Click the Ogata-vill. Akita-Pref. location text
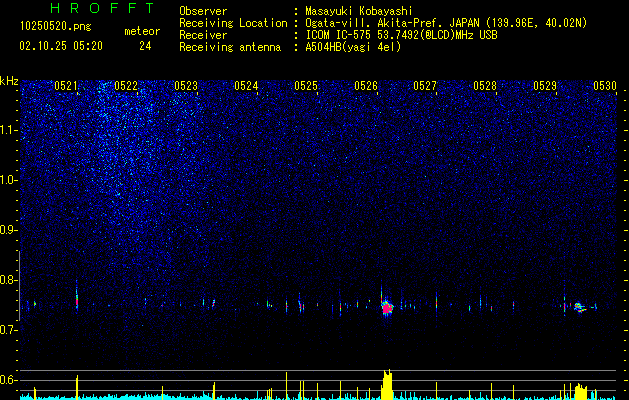This screenshot has width=629, height=400. 446,23
